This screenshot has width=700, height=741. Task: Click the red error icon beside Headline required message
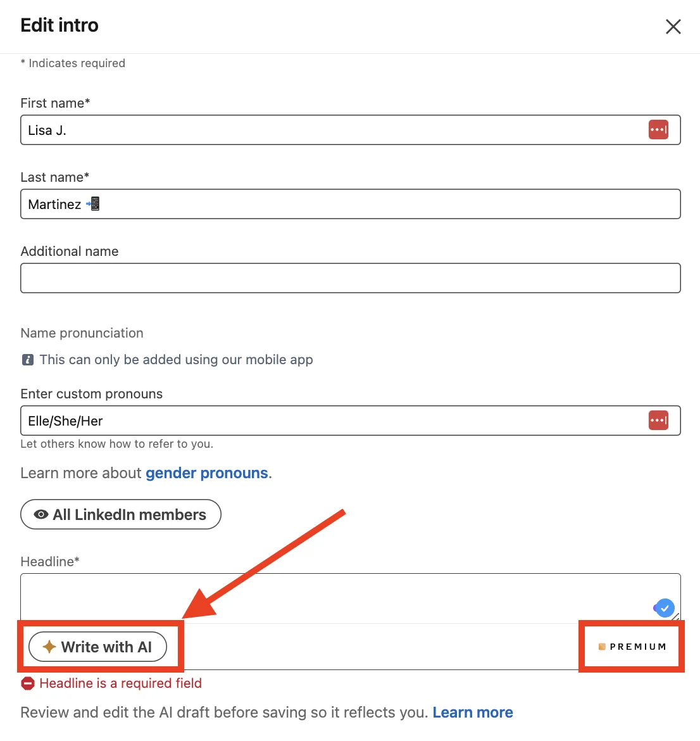[x=28, y=683]
